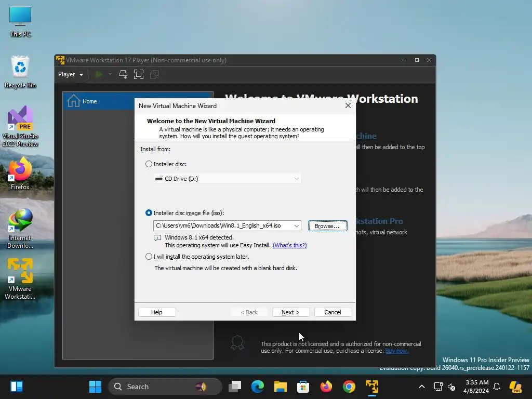Click the Windows Start button
The image size is (532, 399).
coord(96,387)
